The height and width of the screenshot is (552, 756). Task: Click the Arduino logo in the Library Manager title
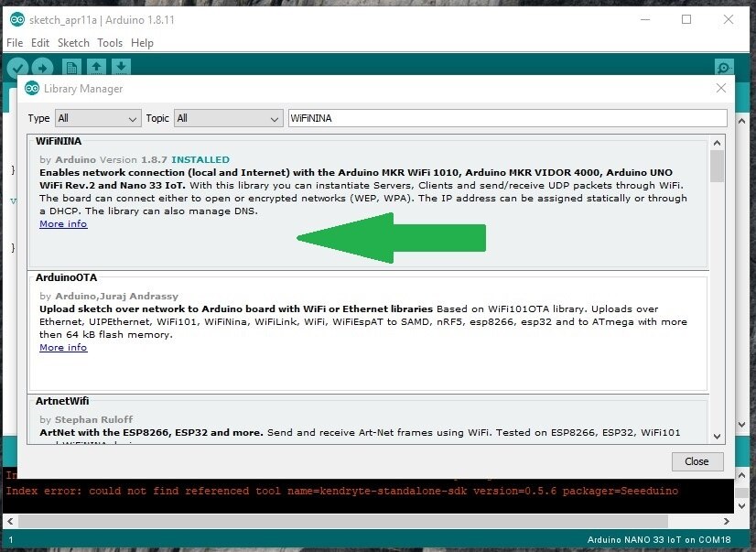tap(32, 88)
